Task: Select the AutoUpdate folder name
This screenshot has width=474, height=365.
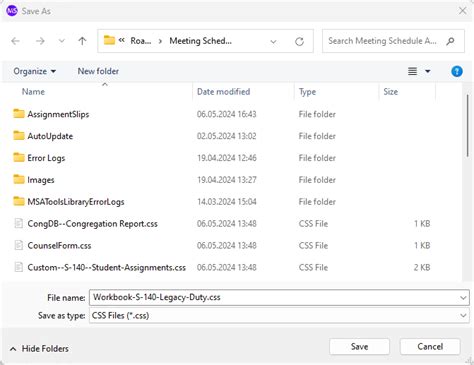Action: (50, 136)
